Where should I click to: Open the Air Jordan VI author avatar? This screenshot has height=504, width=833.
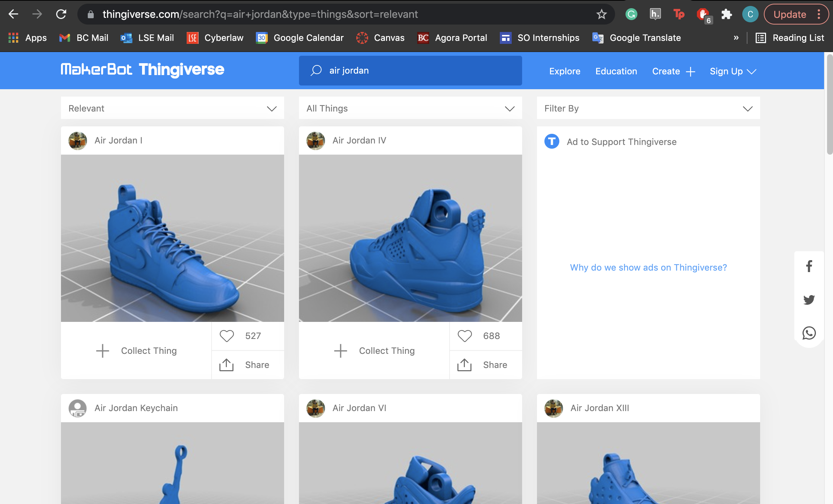point(316,408)
